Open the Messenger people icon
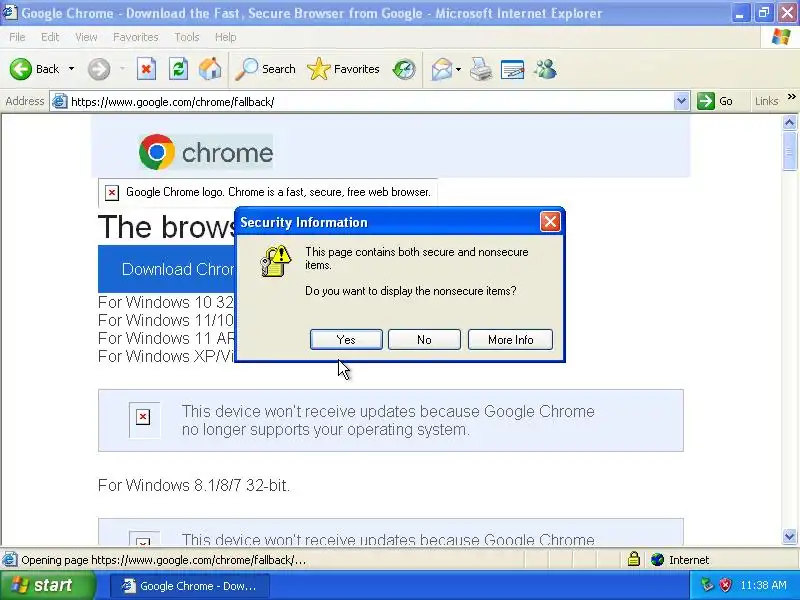Image resolution: width=800 pixels, height=600 pixels. 545,69
